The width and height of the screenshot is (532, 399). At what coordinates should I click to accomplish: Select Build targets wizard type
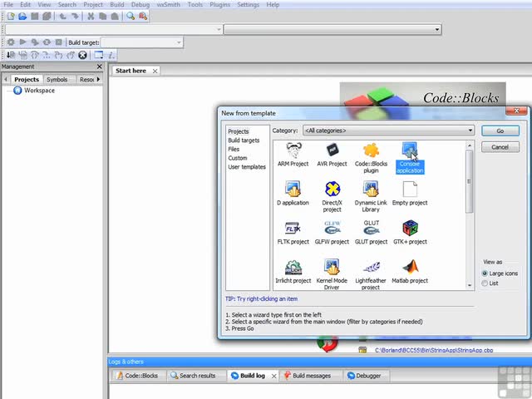244,140
